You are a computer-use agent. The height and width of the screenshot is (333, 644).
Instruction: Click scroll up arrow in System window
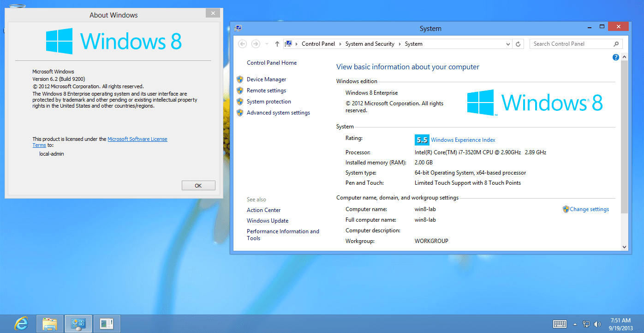625,57
